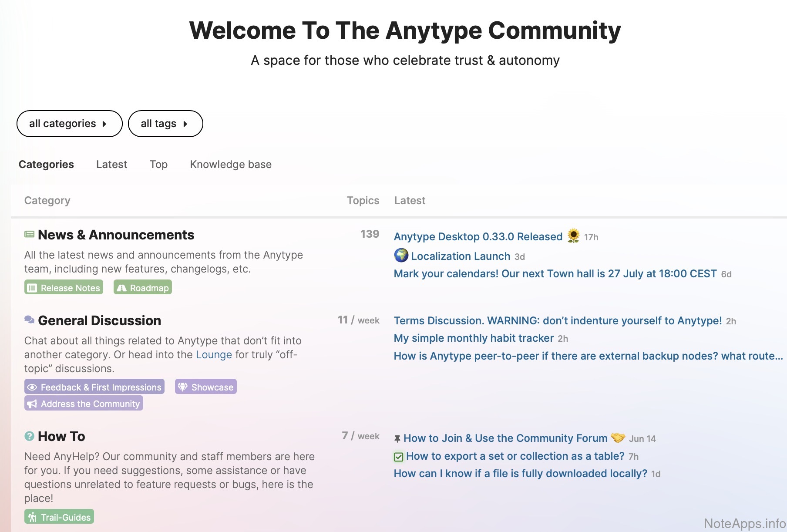Screen dimensions: 787x532
Task: Open Feedback & First Impressions subcategory
Action: (94, 387)
